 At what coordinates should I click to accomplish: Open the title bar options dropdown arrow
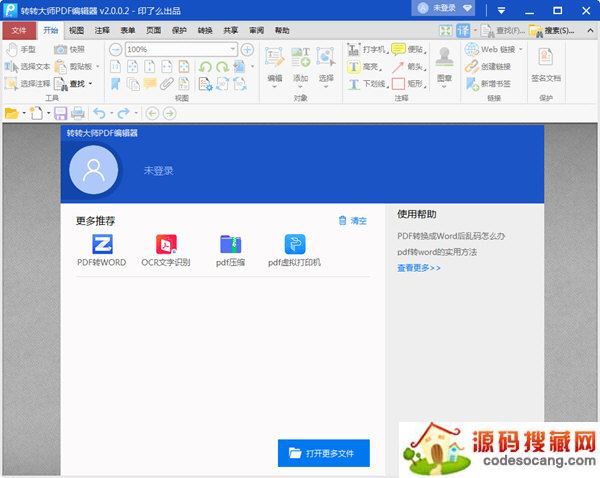501,11
